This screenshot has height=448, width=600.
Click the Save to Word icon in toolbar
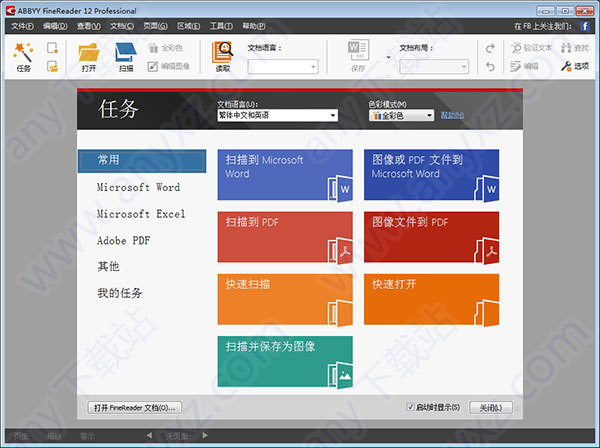pyautogui.click(x=358, y=50)
